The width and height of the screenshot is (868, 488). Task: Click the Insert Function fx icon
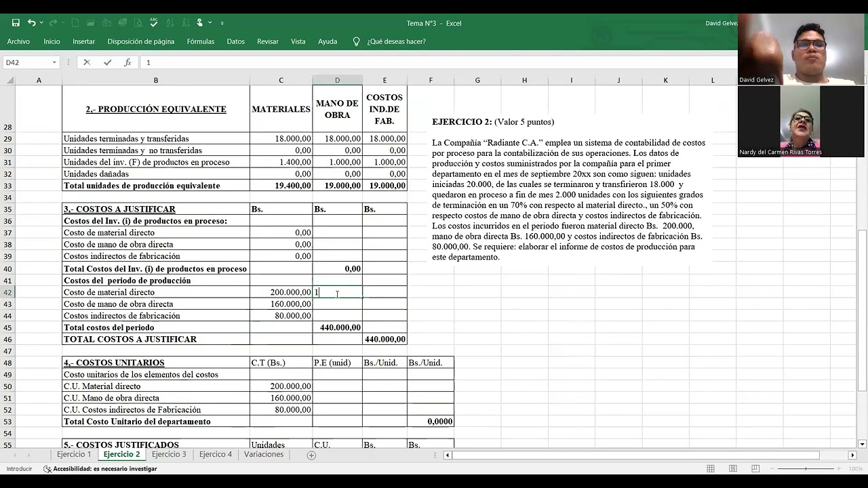coord(127,62)
